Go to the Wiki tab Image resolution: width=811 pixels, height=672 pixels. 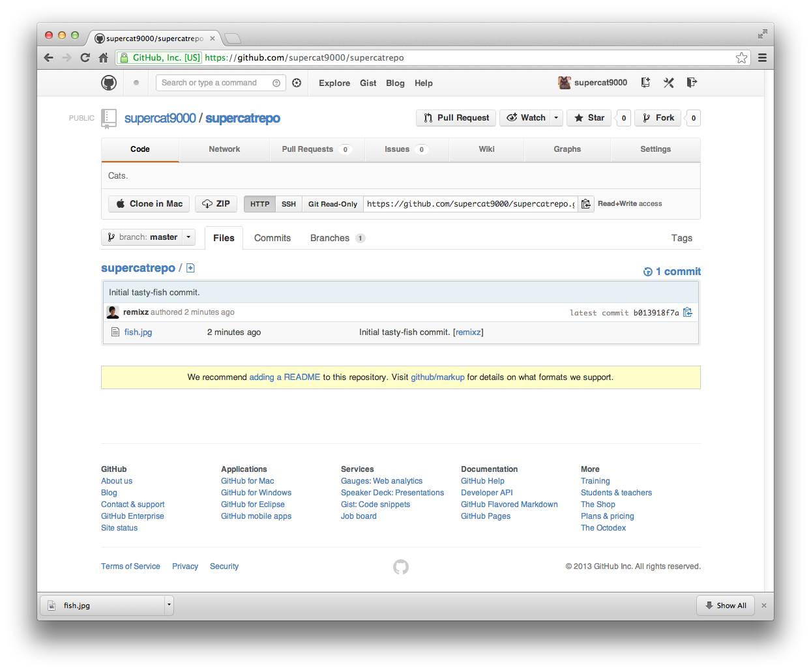pyautogui.click(x=486, y=149)
